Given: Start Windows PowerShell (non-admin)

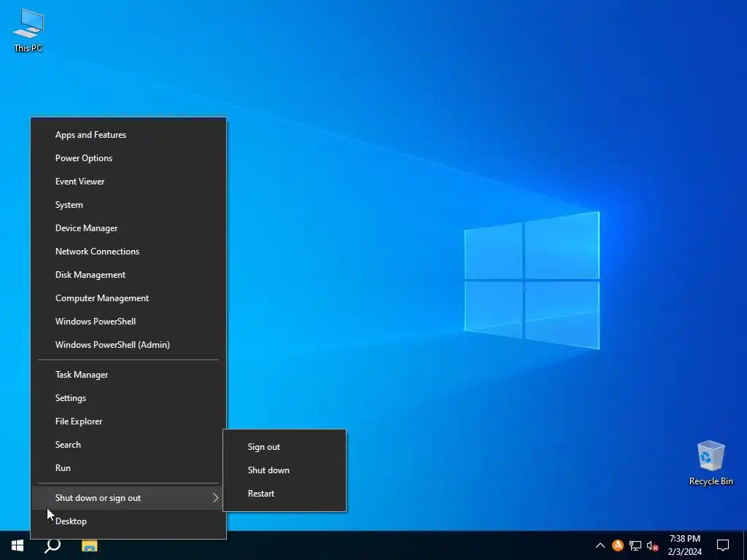Looking at the screenshot, I should (128, 322).
